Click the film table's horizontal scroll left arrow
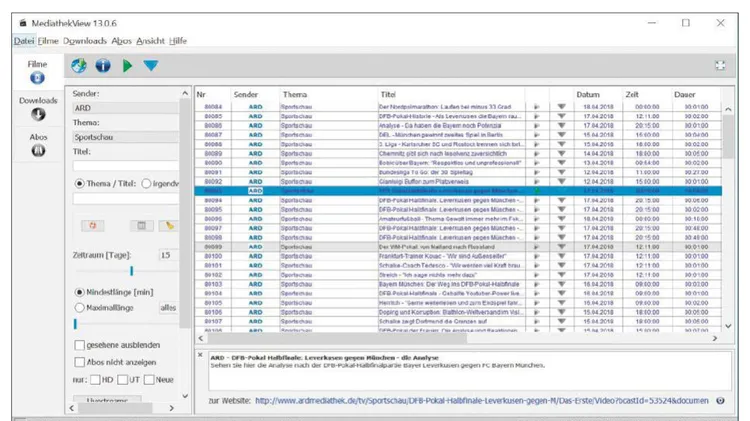This screenshot has height=421, width=750. (201, 338)
